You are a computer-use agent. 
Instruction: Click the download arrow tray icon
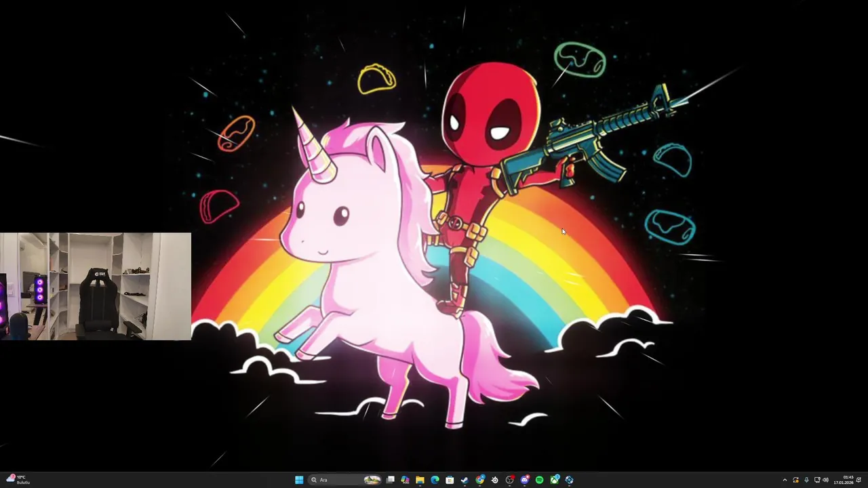coord(806,480)
